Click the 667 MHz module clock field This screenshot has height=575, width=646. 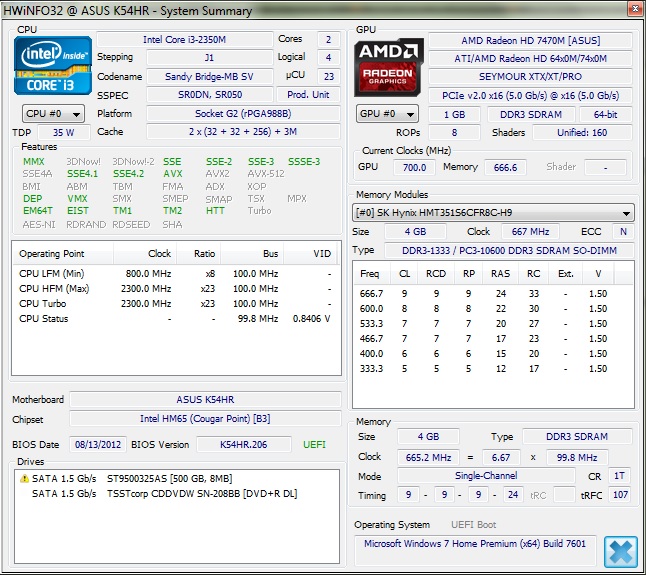click(531, 231)
